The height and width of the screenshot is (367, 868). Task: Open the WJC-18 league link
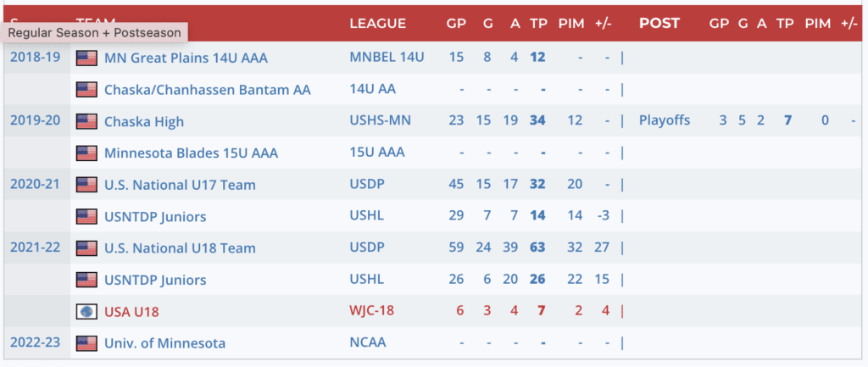click(373, 312)
